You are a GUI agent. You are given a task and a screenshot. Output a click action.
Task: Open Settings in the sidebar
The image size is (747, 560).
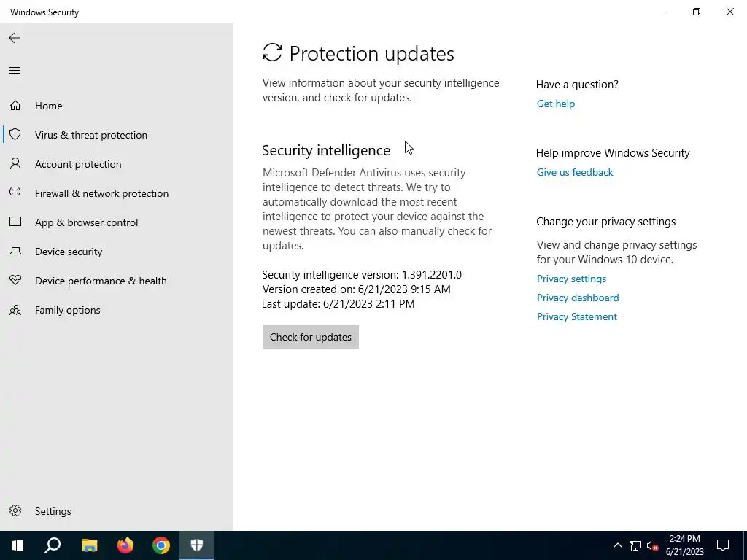[x=53, y=511]
